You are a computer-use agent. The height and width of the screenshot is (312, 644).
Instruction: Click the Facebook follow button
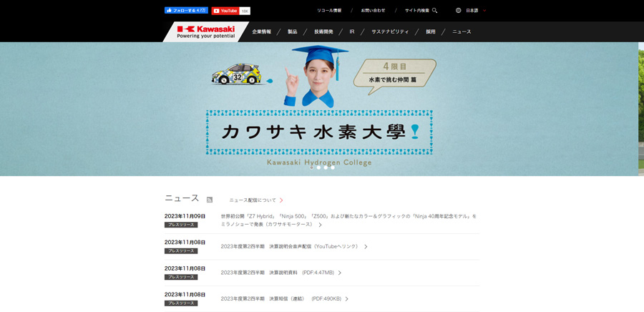(x=186, y=10)
